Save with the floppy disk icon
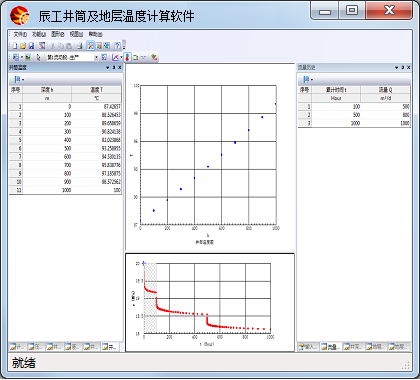Screen dimensions: 420x380 pos(31,46)
